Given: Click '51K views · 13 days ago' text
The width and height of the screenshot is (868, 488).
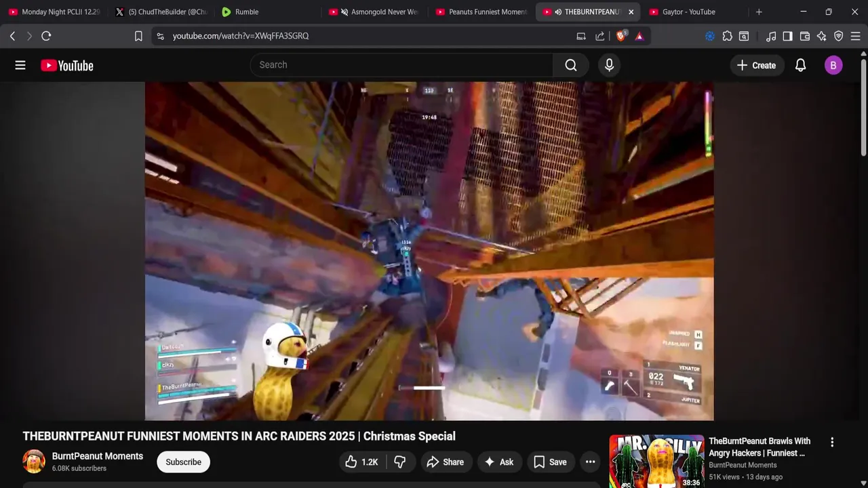Looking at the screenshot, I should 745,477.
